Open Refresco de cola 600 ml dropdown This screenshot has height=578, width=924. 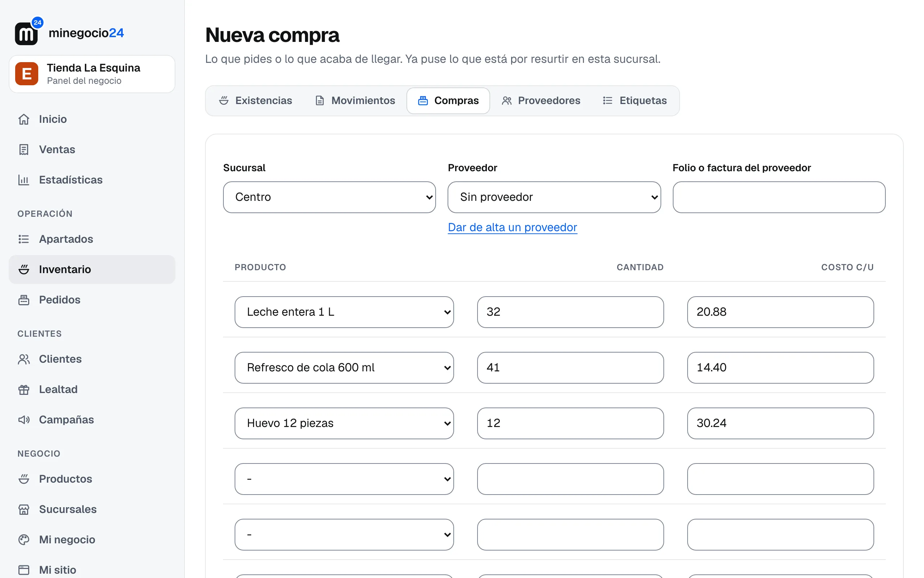[x=344, y=368]
